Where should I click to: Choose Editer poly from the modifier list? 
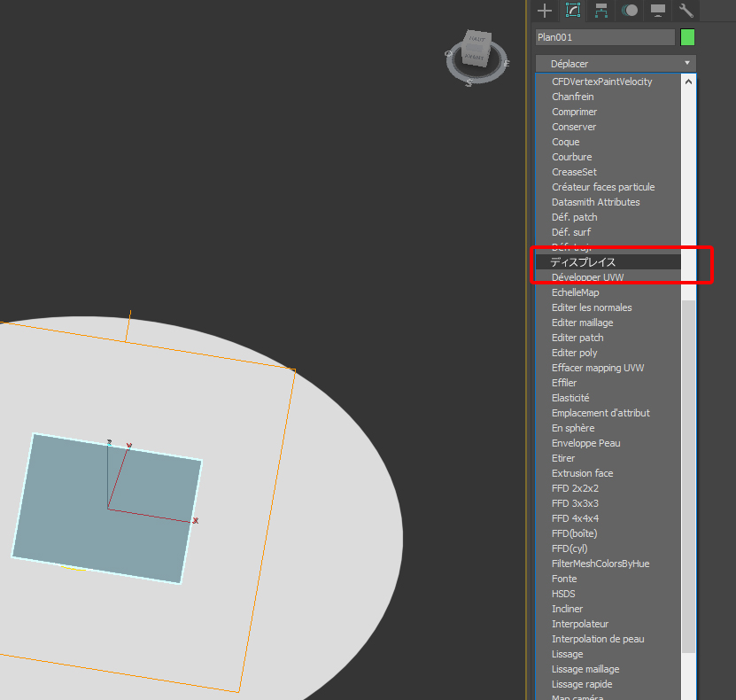[x=574, y=353]
